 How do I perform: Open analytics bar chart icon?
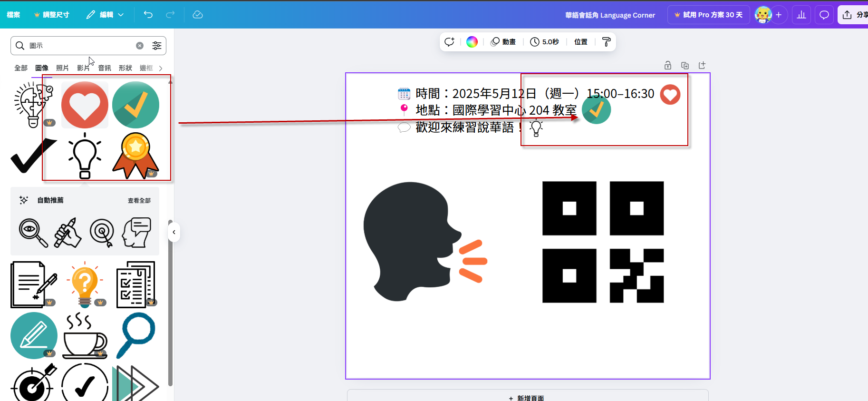click(x=801, y=15)
